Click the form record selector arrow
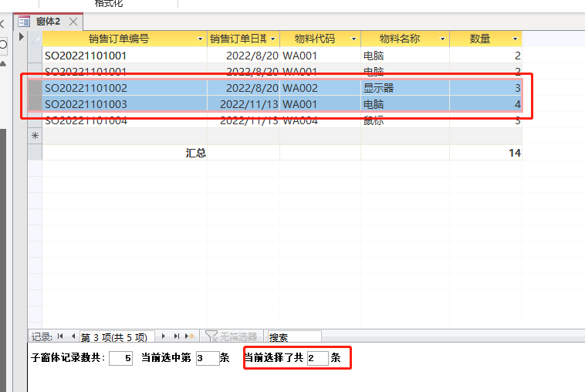The width and height of the screenshot is (585, 392). [21, 36]
